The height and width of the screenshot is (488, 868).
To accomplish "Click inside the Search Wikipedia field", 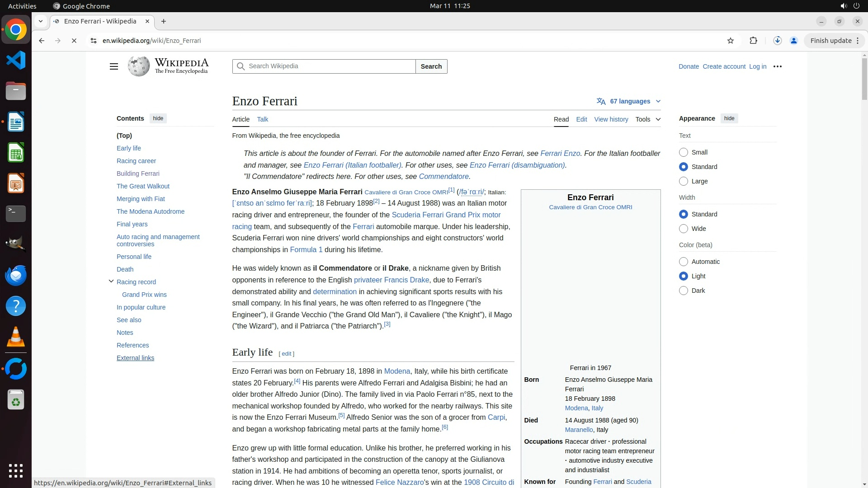I will [330, 66].
